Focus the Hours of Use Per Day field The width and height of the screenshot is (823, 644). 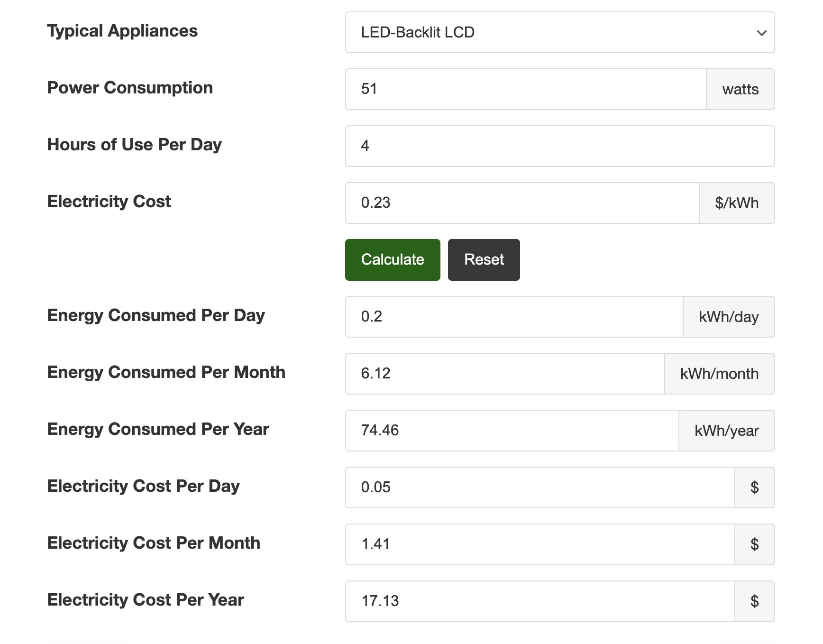click(559, 146)
